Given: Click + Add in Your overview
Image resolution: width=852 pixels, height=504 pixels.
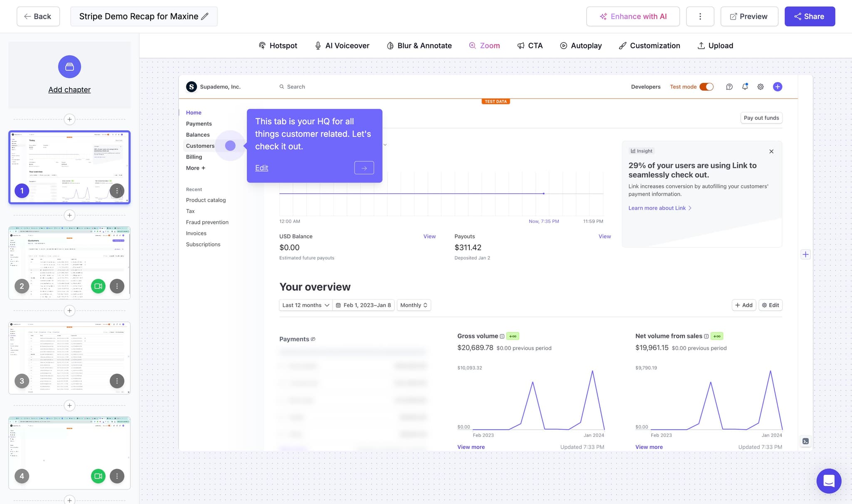Looking at the screenshot, I should (x=744, y=305).
